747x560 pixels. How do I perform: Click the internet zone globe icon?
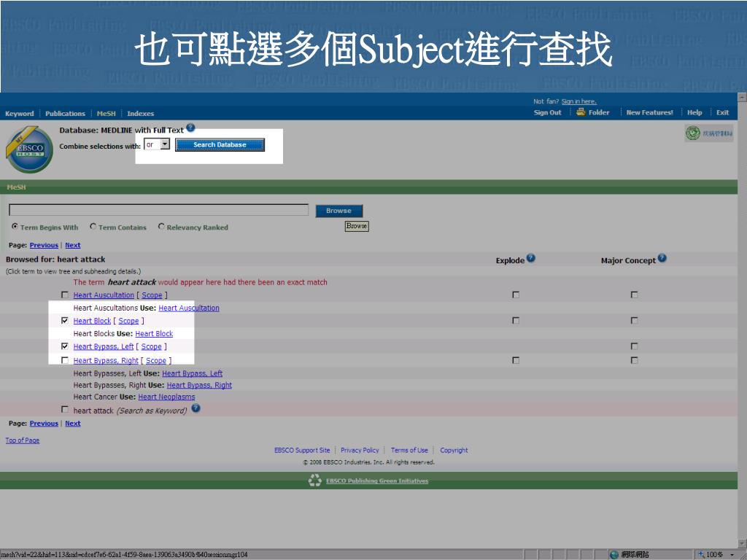tap(614, 555)
